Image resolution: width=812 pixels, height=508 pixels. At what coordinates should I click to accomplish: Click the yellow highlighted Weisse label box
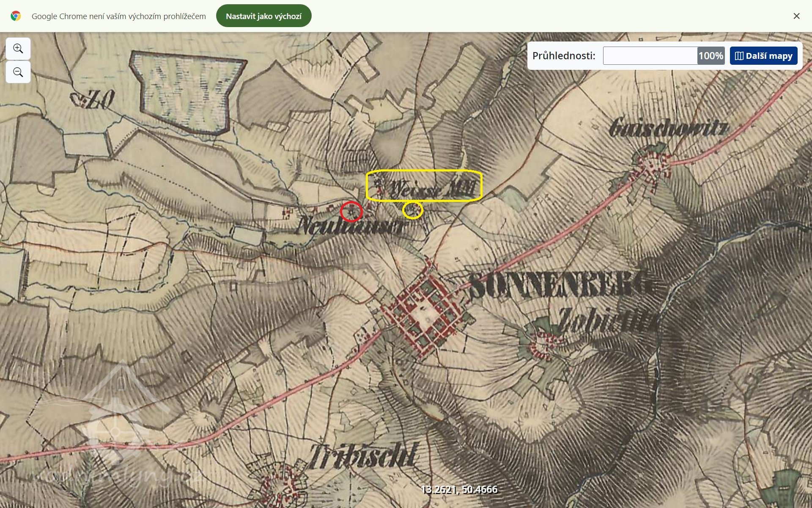tap(424, 186)
